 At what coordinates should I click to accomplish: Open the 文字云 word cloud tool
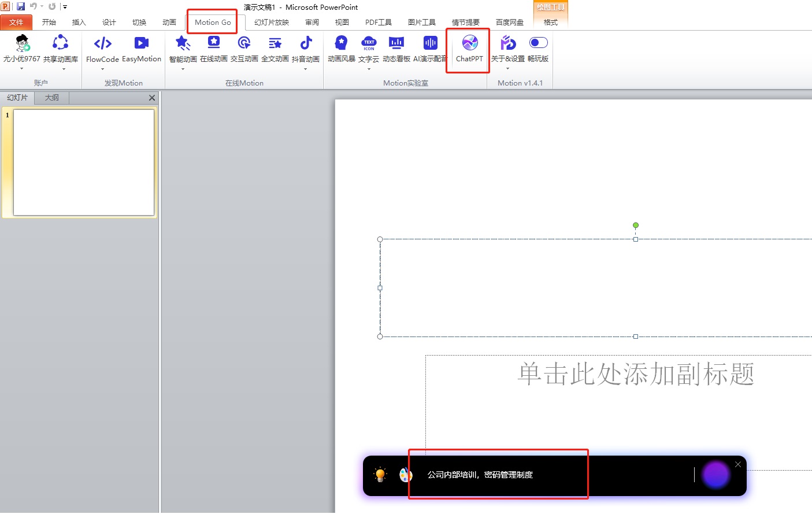coord(369,49)
